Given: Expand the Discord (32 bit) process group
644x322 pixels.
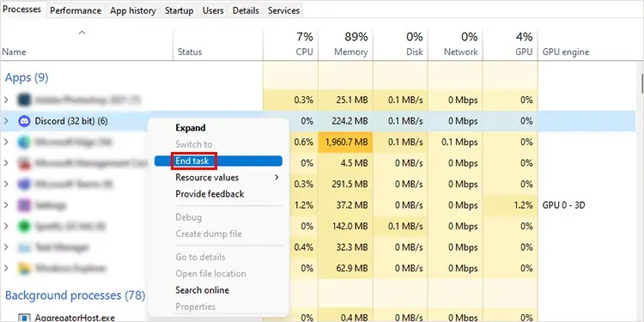Looking at the screenshot, I should (x=6, y=121).
